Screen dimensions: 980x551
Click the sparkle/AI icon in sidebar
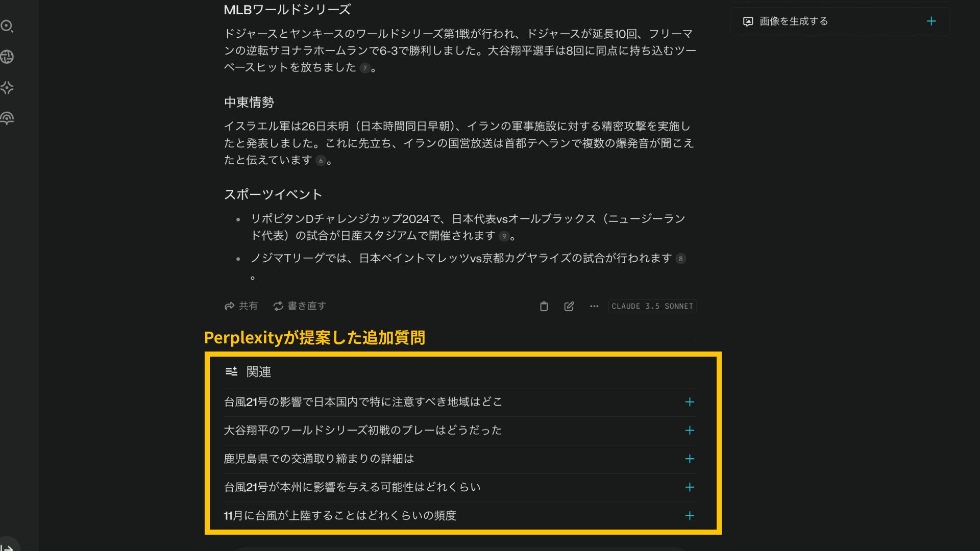[9, 87]
